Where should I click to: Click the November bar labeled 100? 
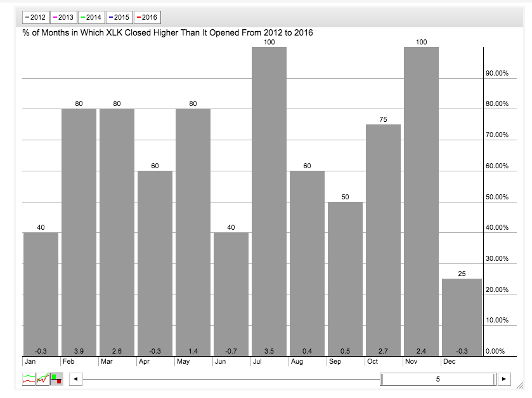421,201
